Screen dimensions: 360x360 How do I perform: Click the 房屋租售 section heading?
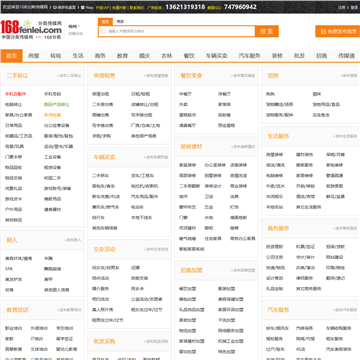(x=104, y=76)
